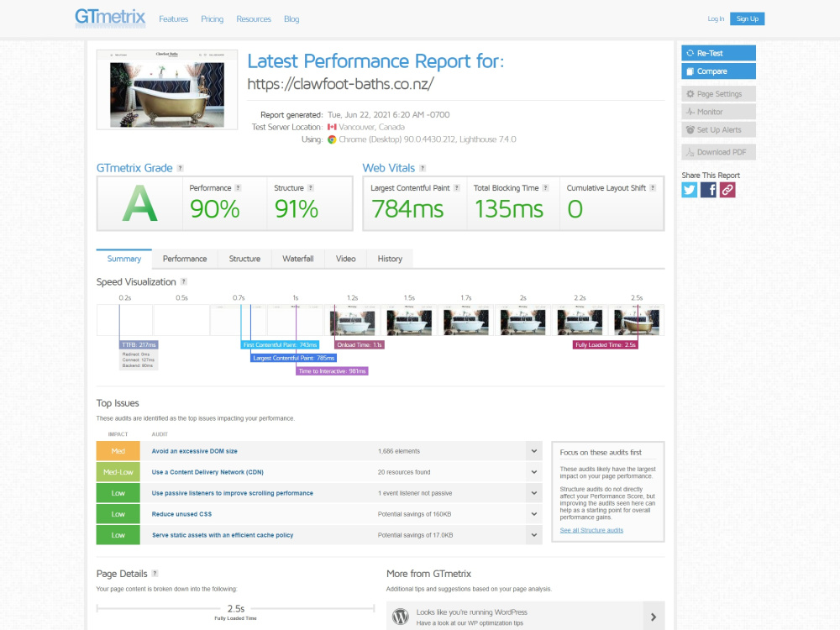Click the Sign Up button
Screen dimensions: 840x630
[x=748, y=18]
